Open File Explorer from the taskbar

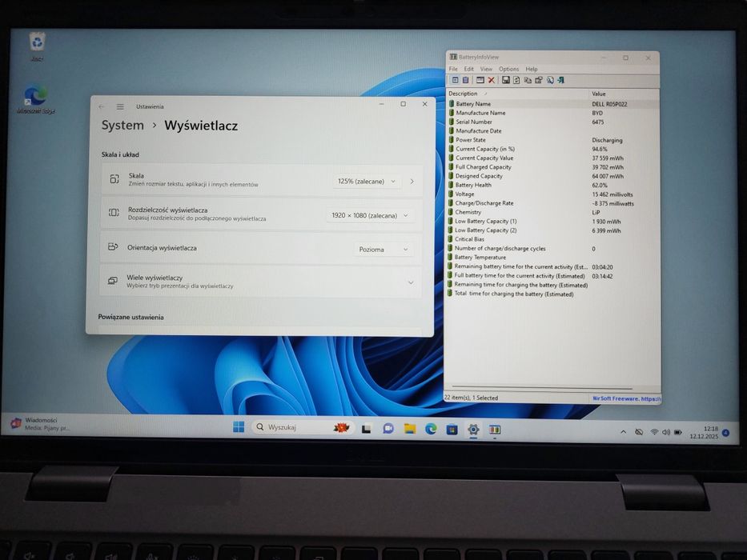tap(410, 429)
